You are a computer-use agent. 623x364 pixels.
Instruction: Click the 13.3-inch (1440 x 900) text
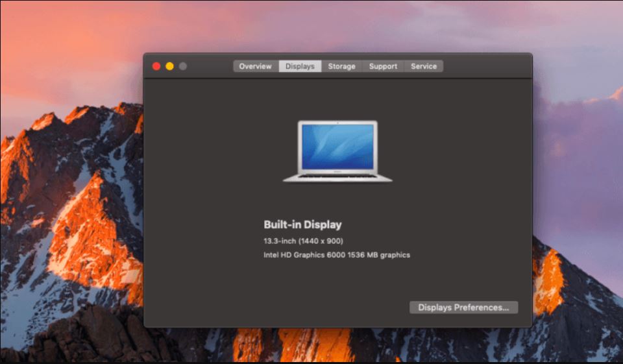pyautogui.click(x=304, y=241)
